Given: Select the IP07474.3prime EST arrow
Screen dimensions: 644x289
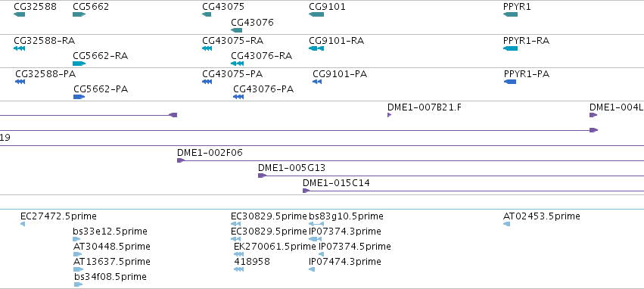Looking at the screenshot, I should pyautogui.click(x=312, y=269).
